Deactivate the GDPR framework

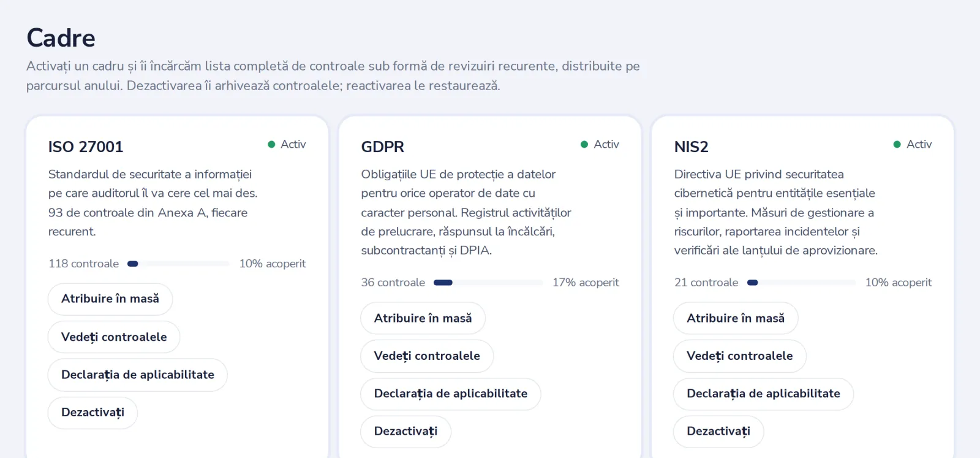click(x=405, y=432)
